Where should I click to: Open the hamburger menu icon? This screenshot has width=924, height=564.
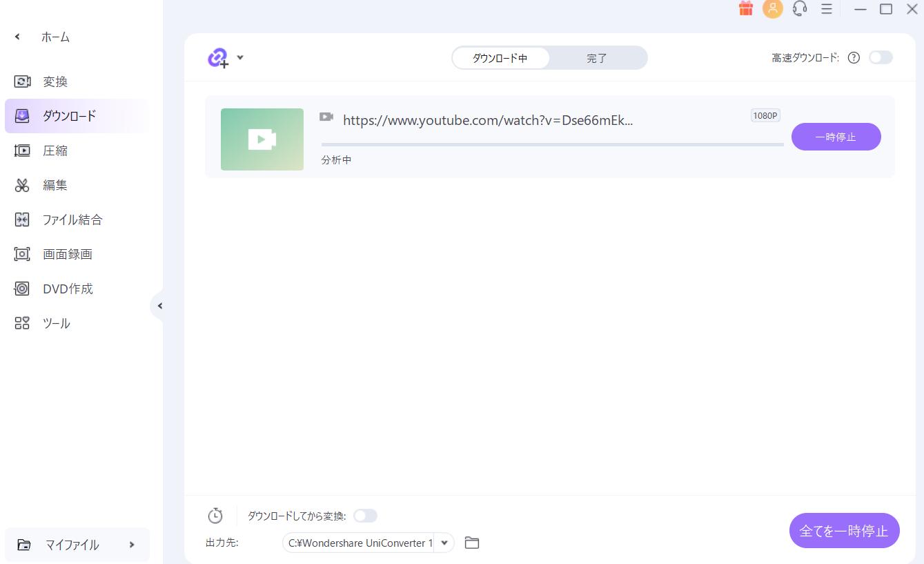pos(826,9)
